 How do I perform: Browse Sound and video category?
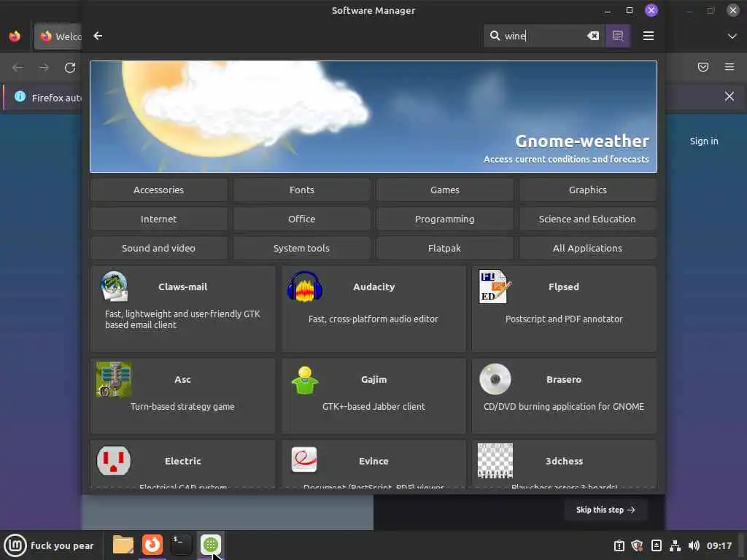[158, 248]
